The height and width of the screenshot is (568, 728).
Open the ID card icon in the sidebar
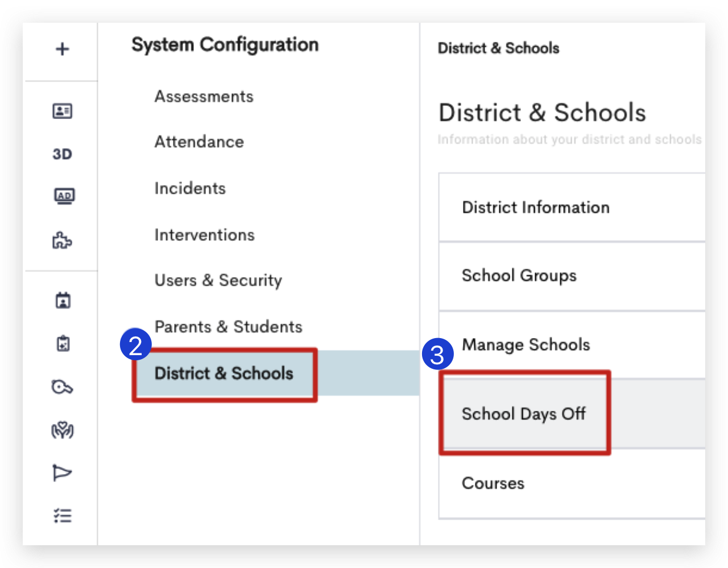[63, 111]
